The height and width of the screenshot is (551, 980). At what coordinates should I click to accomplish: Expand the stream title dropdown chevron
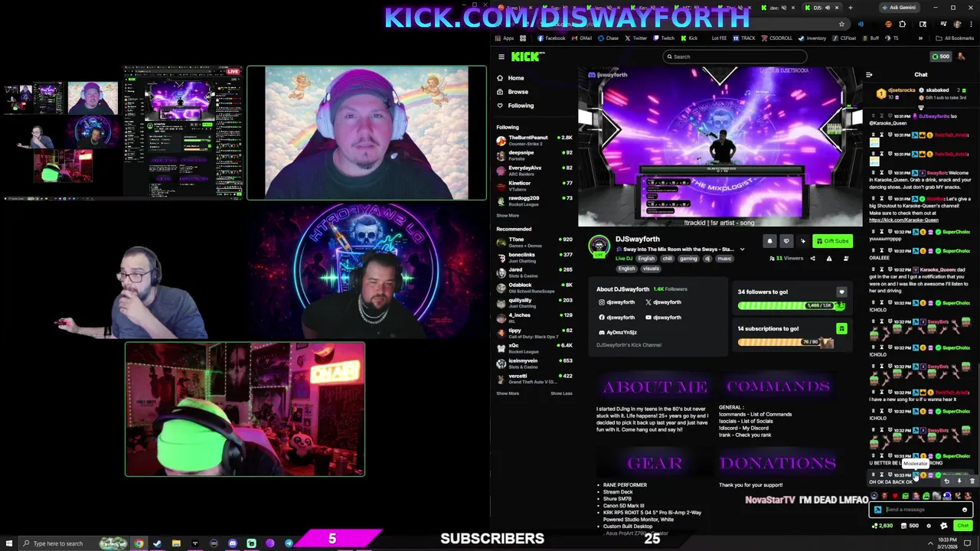pyautogui.click(x=742, y=249)
